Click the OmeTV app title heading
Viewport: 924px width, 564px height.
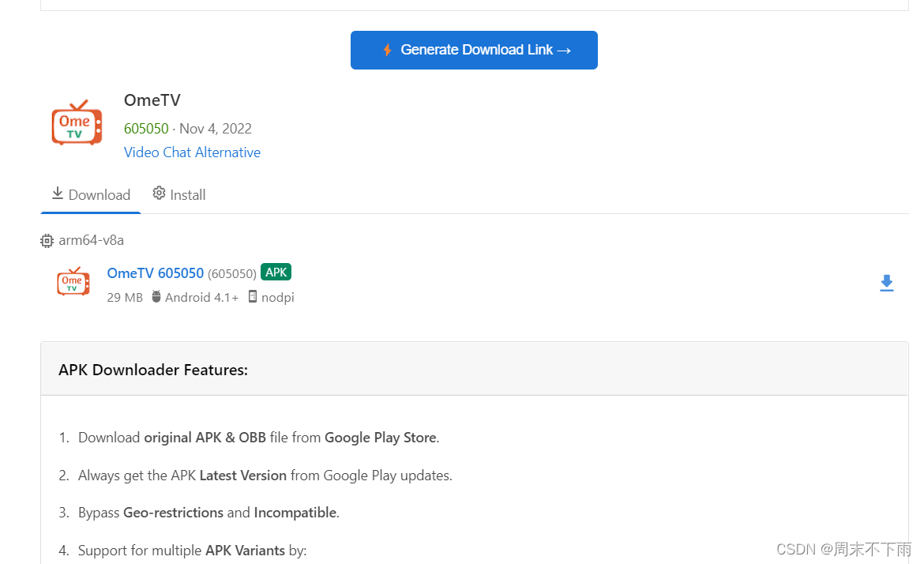click(x=152, y=100)
